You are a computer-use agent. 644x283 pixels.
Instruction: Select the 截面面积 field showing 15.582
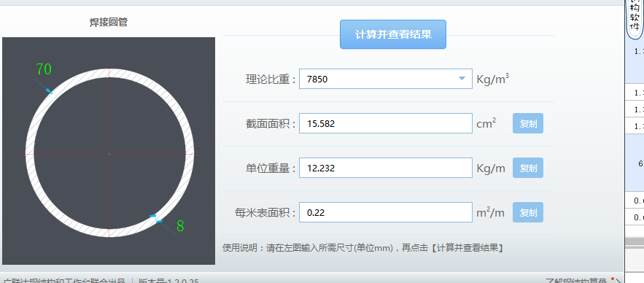[x=385, y=123]
